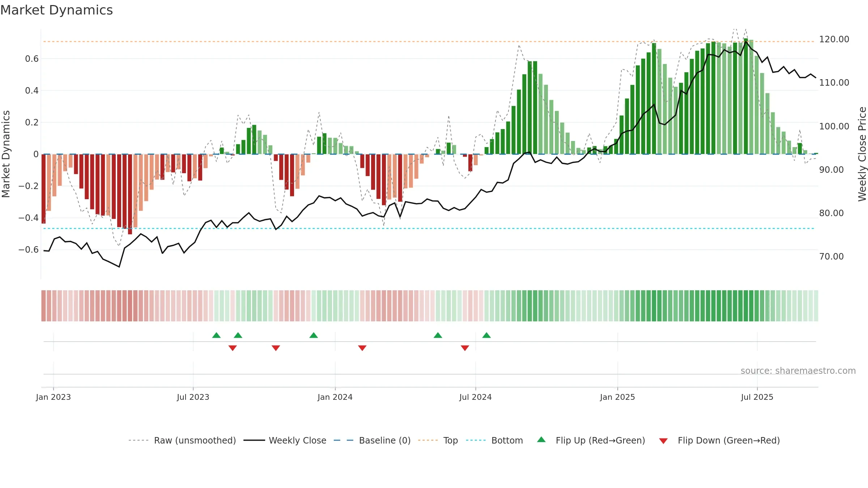The width and height of the screenshot is (868, 488).
Task: Click the red flip-down marker near Oct 2023
Action: point(276,348)
